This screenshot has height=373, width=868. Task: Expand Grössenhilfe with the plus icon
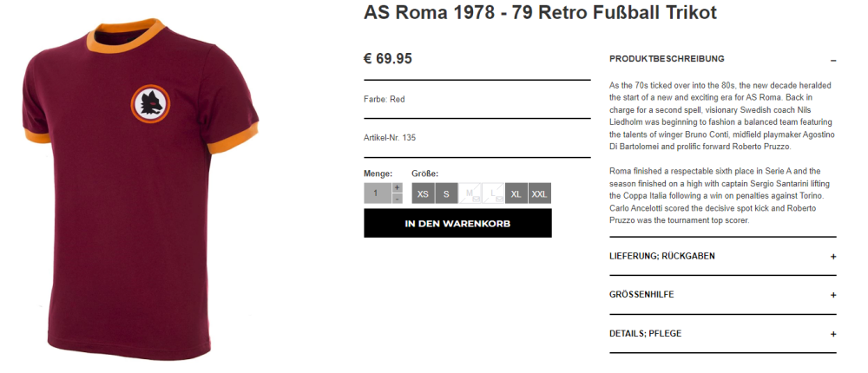833,295
